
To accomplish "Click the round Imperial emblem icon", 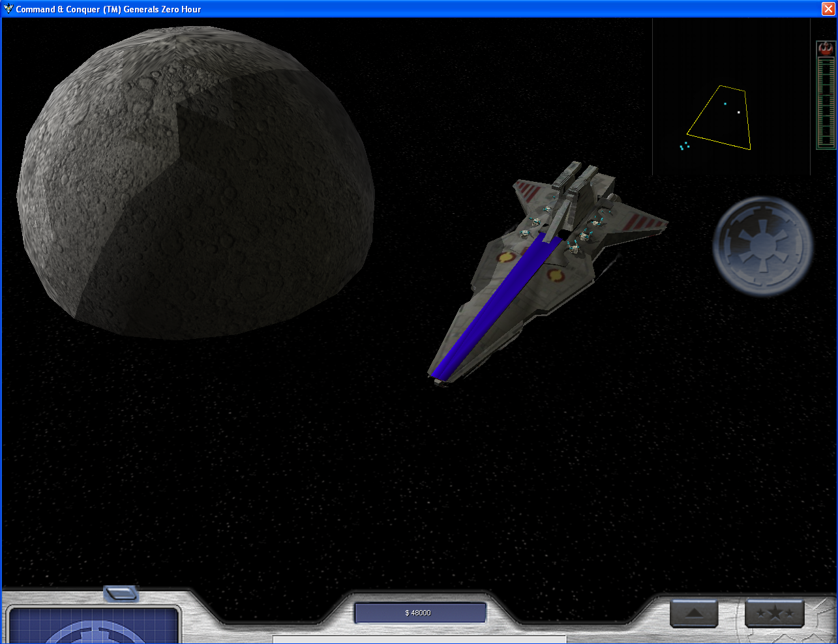I will (762, 246).
